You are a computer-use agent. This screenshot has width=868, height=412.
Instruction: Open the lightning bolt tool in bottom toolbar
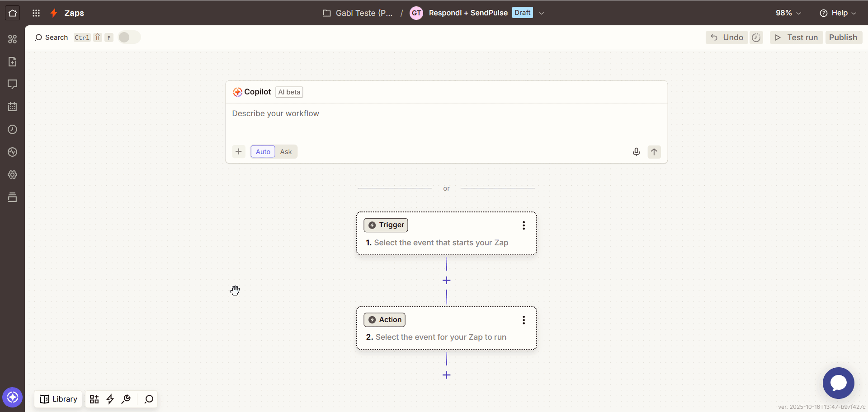click(x=110, y=399)
